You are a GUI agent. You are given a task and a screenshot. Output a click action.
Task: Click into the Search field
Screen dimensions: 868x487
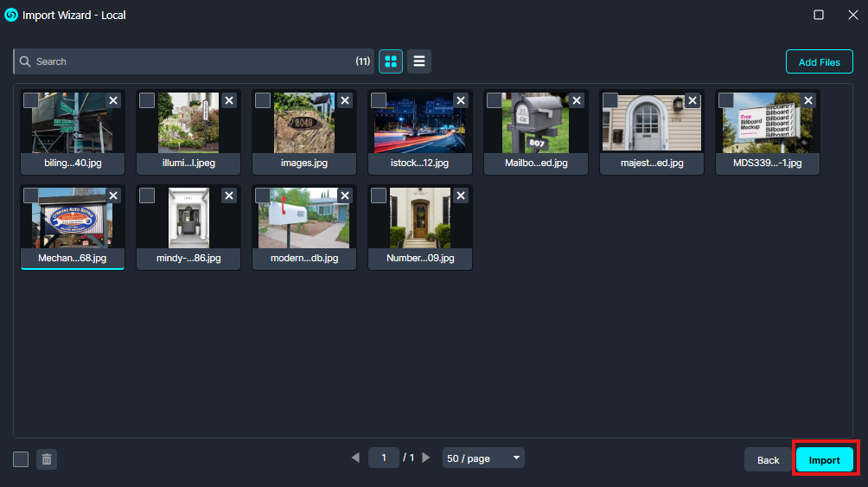coord(190,61)
